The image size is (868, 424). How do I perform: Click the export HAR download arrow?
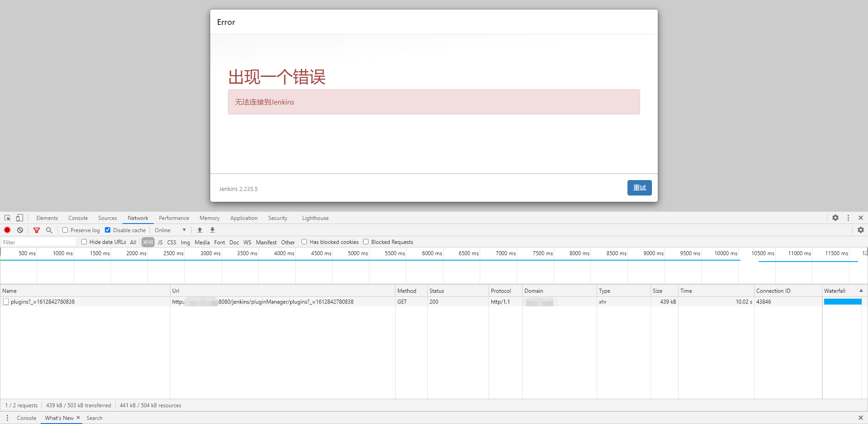[x=212, y=230]
